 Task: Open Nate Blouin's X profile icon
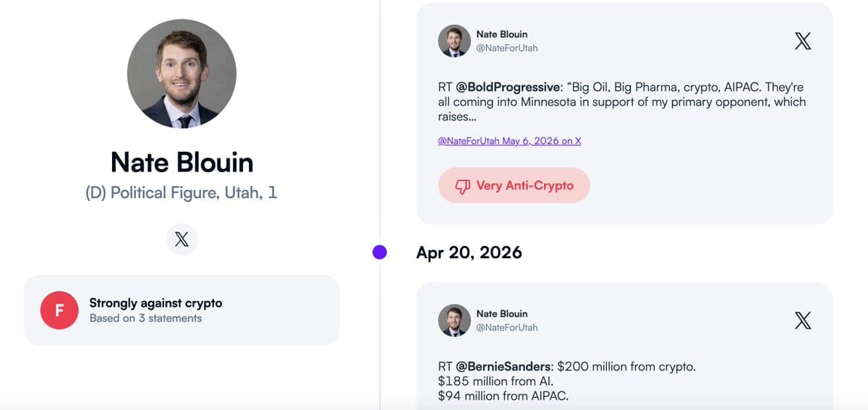[182, 239]
